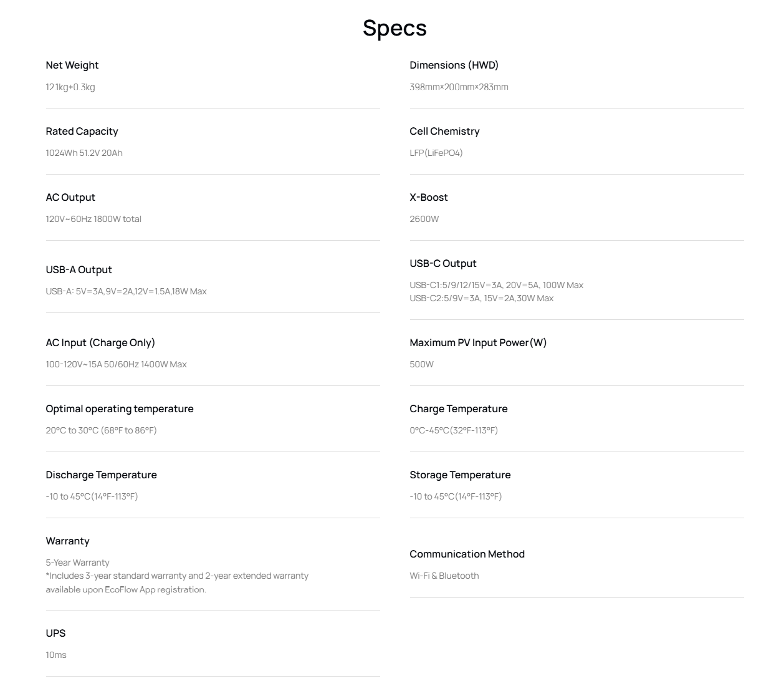Click the Net Weight label
This screenshot has width=784, height=681.
coord(72,65)
